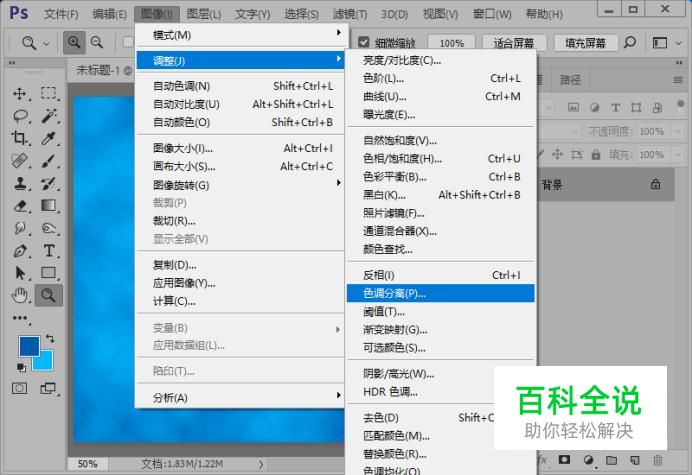Select the Gradient tool
The image size is (692, 475).
point(49,206)
